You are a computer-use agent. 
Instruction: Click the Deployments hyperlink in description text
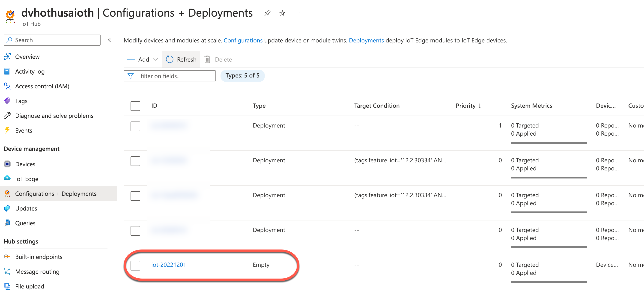click(x=366, y=40)
